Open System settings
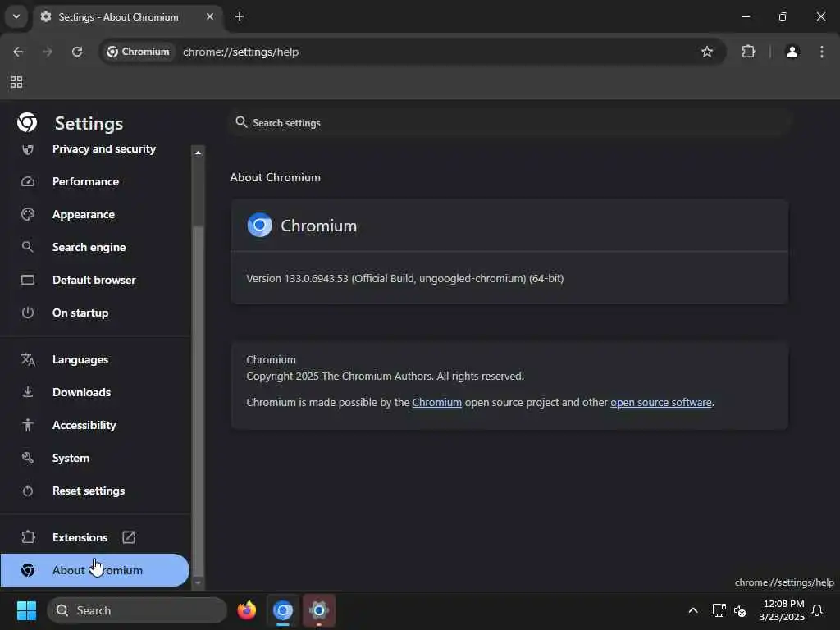This screenshot has height=630, width=840. click(95, 458)
